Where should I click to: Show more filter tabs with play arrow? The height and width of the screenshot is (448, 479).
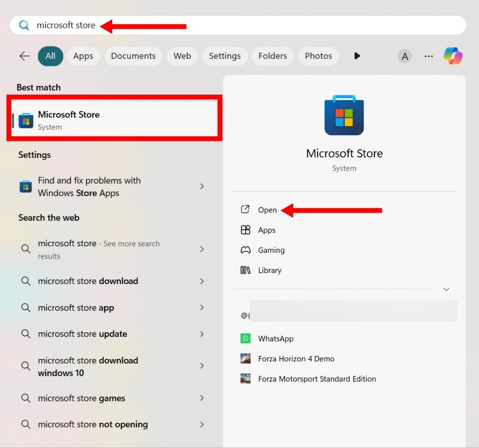click(x=357, y=56)
